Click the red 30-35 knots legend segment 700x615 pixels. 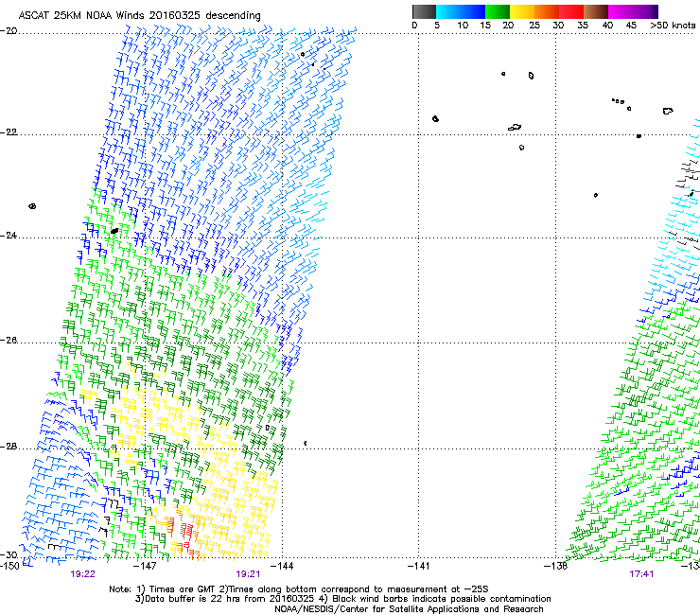(571, 11)
